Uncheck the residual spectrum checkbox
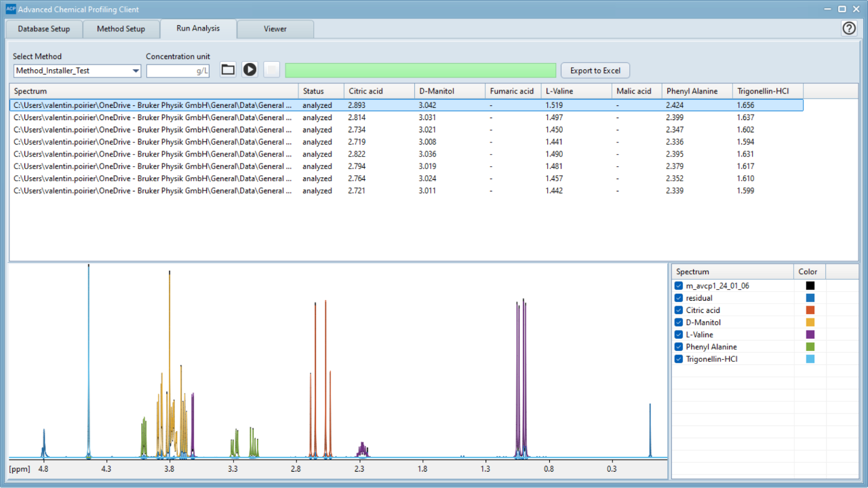The height and width of the screenshot is (488, 868). coord(679,298)
